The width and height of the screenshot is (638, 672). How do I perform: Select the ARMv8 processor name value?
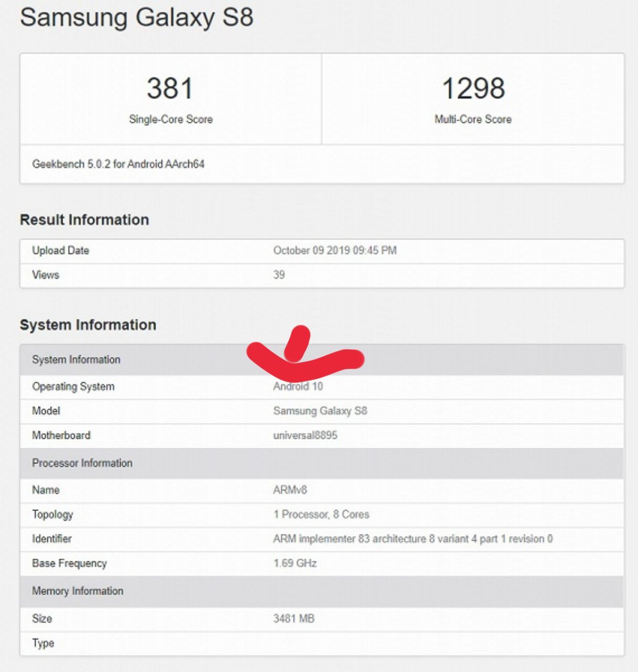(x=290, y=490)
